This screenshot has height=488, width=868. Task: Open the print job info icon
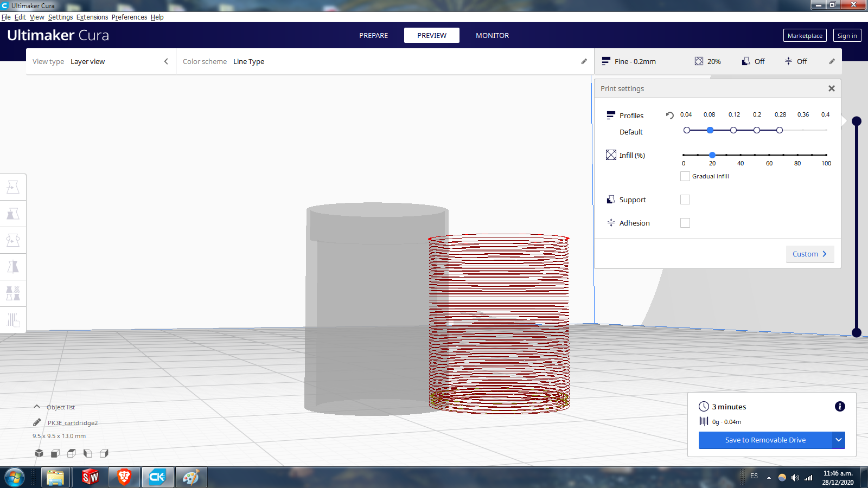pyautogui.click(x=840, y=407)
